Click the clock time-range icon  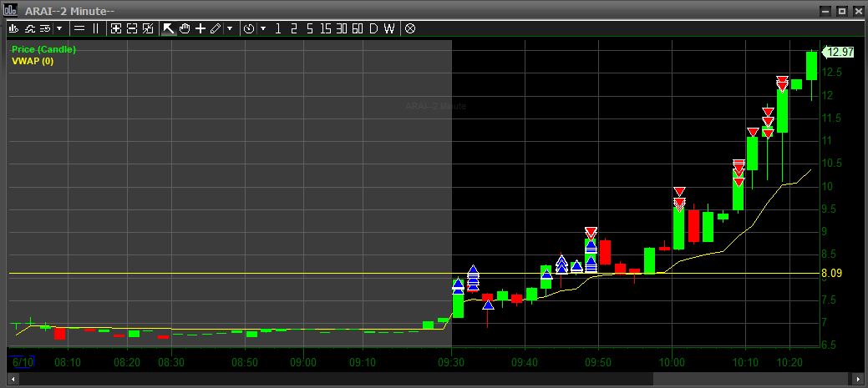(x=249, y=28)
